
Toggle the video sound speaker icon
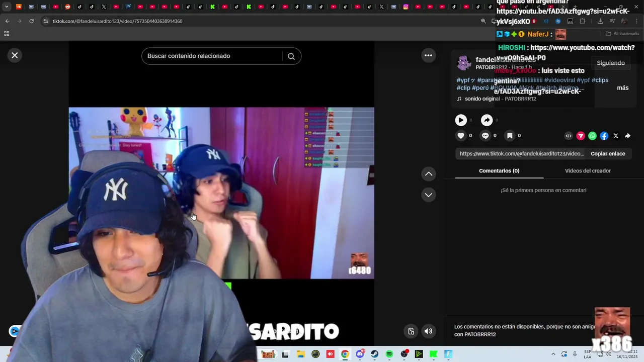coord(428,331)
